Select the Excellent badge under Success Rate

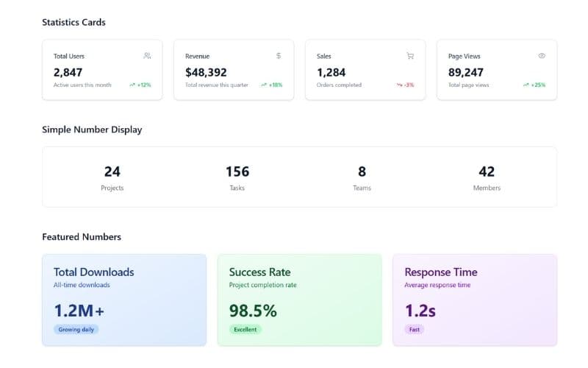coord(245,329)
